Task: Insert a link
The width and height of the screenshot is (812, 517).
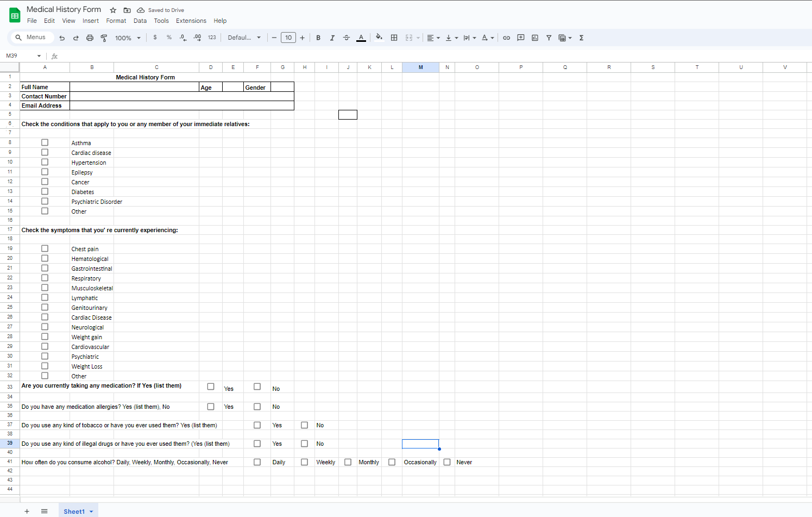Action: click(506, 38)
